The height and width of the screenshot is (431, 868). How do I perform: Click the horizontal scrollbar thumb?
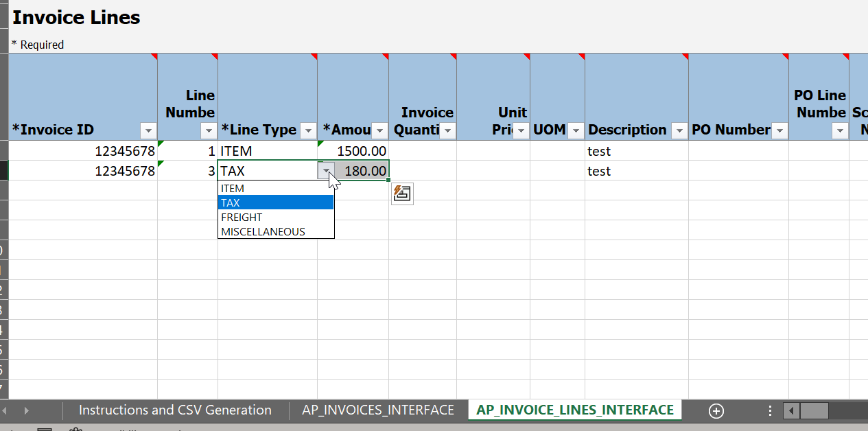(815, 410)
